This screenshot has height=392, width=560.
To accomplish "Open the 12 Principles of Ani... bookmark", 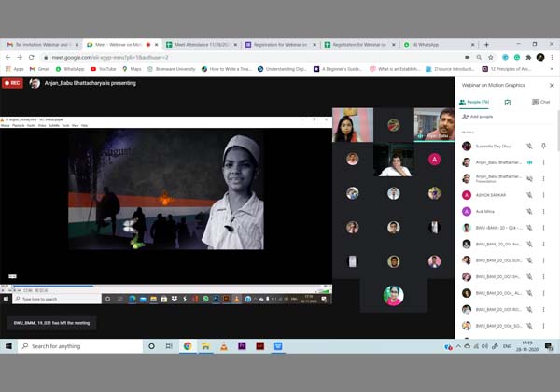I will tap(507, 69).
